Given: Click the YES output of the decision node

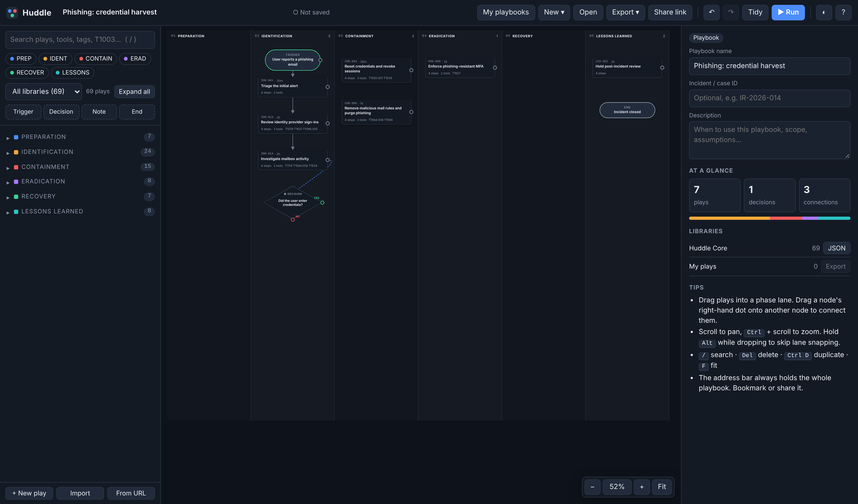Looking at the screenshot, I should coord(322,203).
